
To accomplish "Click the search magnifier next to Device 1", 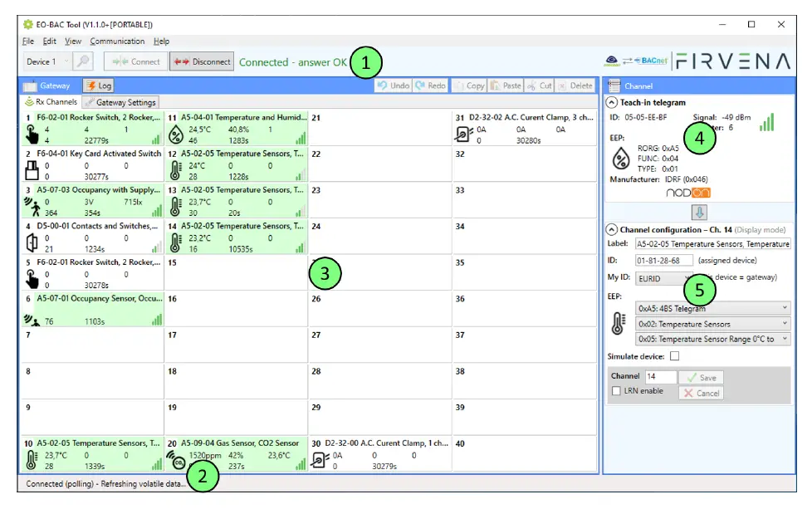I will click(82, 61).
